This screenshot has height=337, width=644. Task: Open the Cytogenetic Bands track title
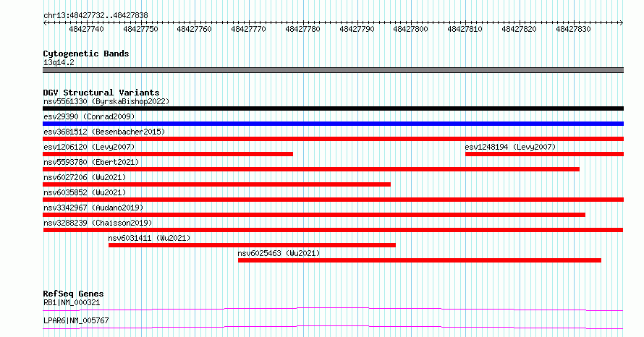pyautogui.click(x=86, y=54)
